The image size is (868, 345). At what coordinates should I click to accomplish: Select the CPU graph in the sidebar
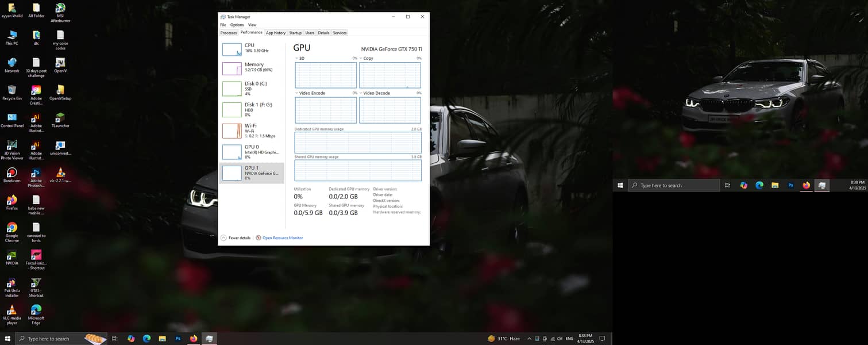[x=232, y=49]
